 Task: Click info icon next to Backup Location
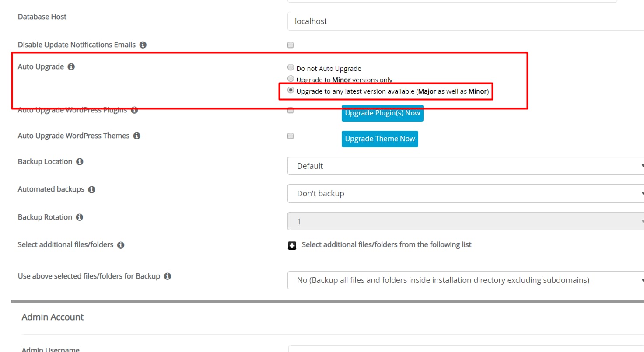(80, 162)
